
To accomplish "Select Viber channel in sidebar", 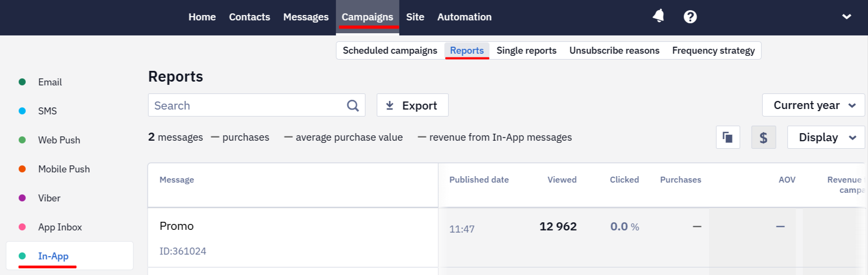I will tap(49, 198).
